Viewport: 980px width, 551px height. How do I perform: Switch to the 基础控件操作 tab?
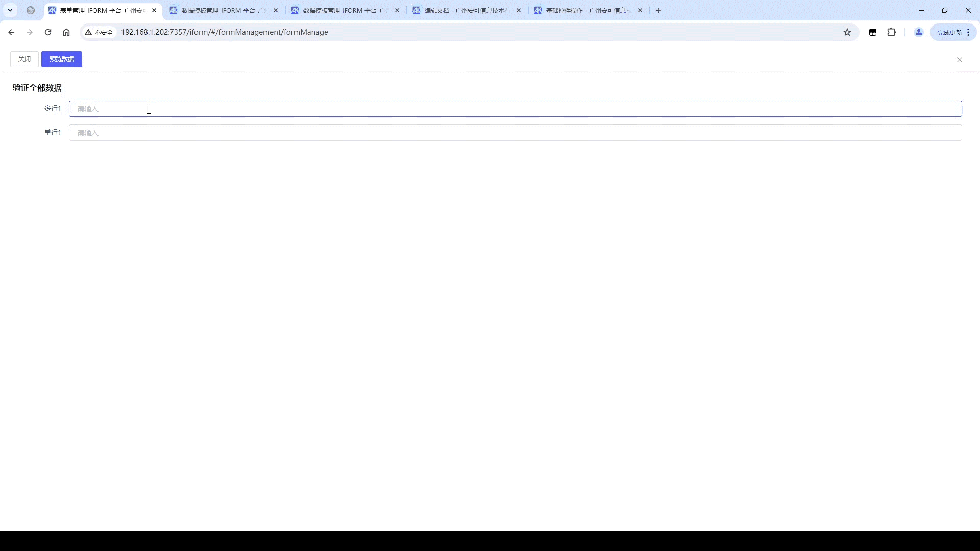point(587,10)
